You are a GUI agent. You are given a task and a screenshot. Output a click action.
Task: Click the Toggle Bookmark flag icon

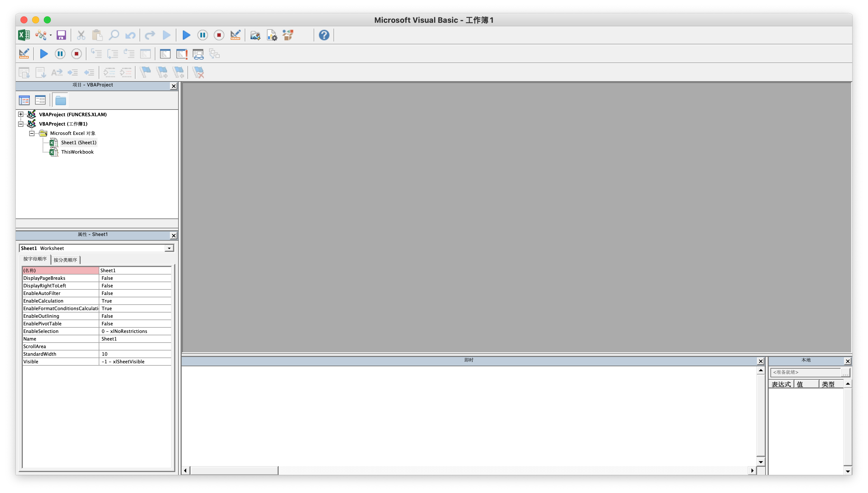tap(145, 72)
